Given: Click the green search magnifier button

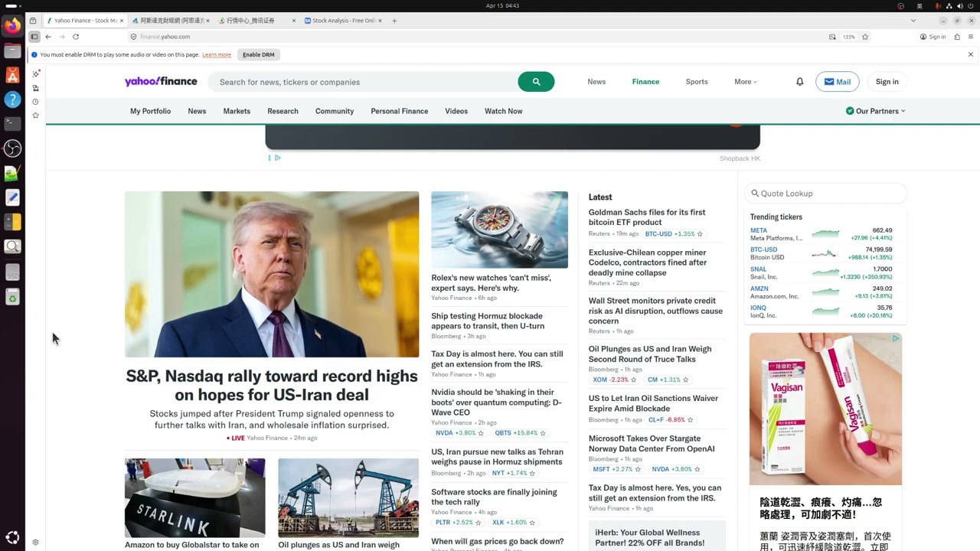Looking at the screenshot, I should (536, 82).
